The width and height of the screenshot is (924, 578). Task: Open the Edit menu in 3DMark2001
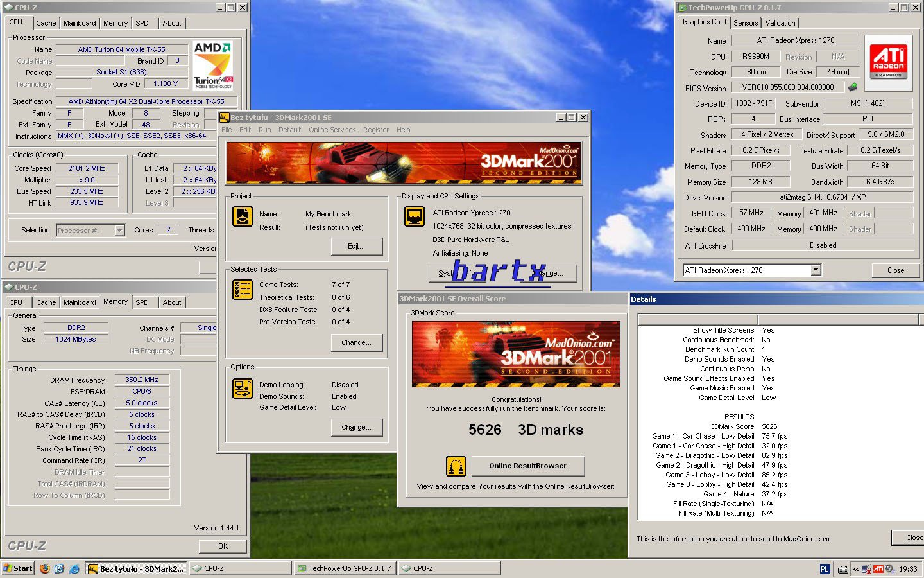(245, 130)
